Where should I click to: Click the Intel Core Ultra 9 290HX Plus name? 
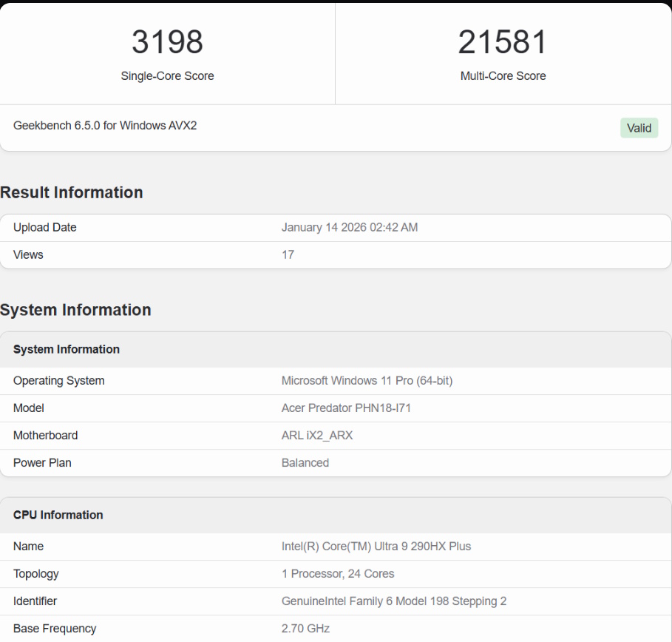pos(376,547)
